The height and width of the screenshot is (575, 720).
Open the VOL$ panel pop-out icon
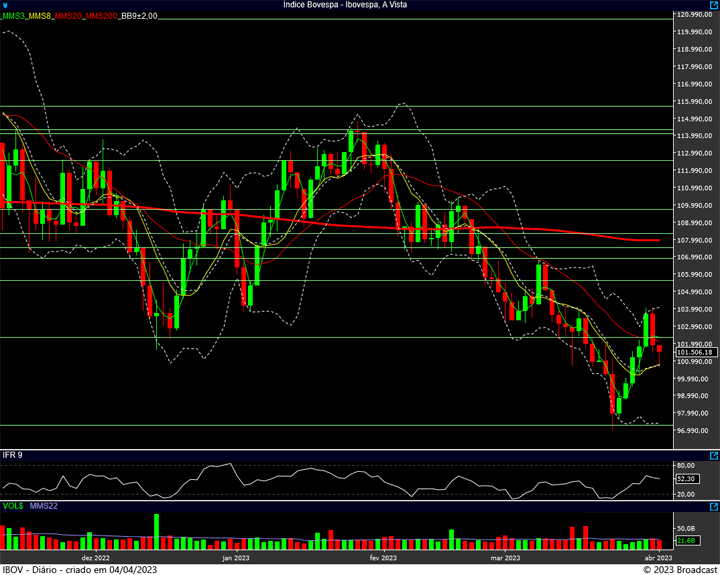(714, 507)
